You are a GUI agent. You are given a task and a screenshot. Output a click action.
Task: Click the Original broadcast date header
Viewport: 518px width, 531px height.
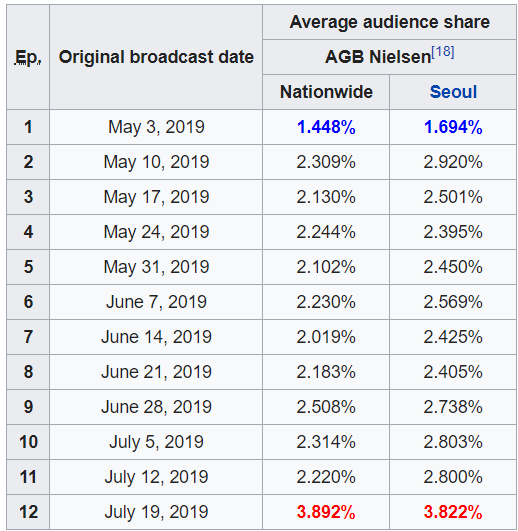[156, 57]
